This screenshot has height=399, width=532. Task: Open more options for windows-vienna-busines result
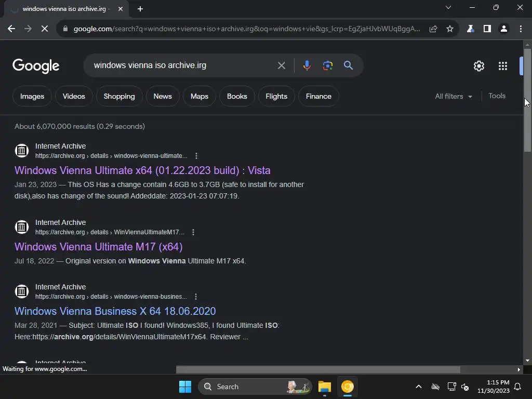pos(196,297)
